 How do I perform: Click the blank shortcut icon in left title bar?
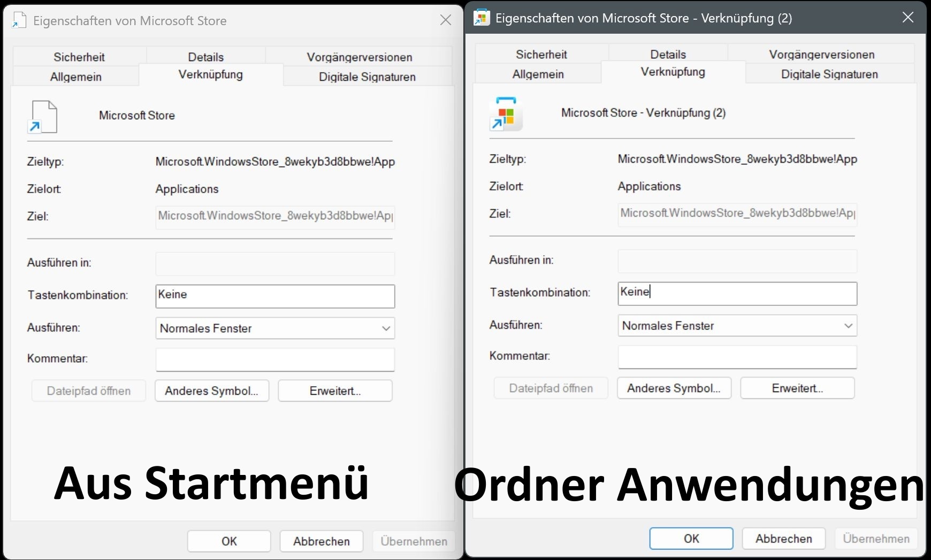click(x=19, y=20)
